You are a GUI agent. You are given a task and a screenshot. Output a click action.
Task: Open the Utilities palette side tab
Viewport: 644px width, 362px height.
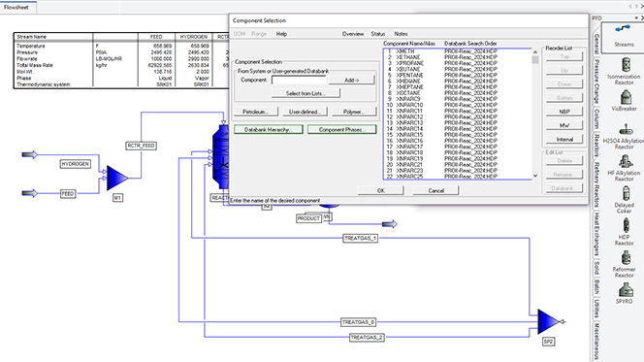coord(596,309)
